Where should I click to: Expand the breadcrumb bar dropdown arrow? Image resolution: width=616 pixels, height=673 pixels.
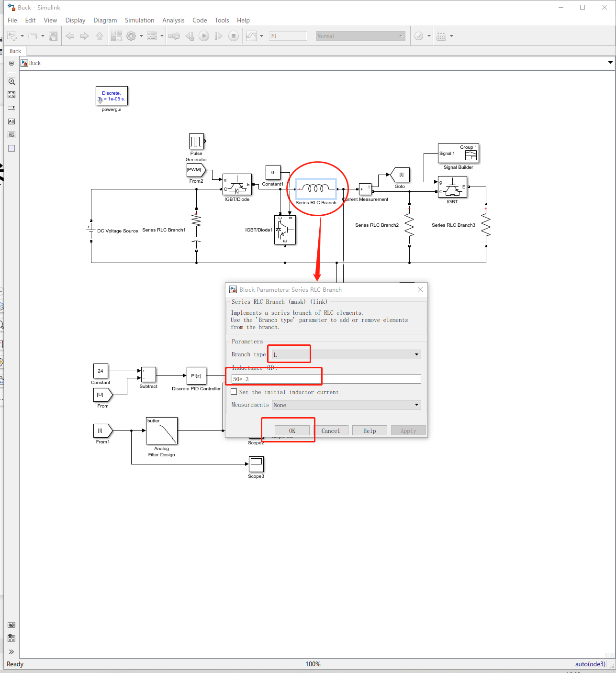pyautogui.click(x=610, y=63)
